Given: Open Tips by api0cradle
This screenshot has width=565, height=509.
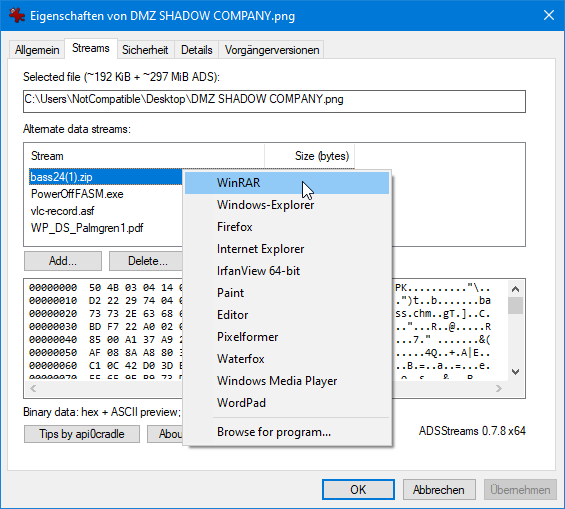Looking at the screenshot, I should pos(82,434).
